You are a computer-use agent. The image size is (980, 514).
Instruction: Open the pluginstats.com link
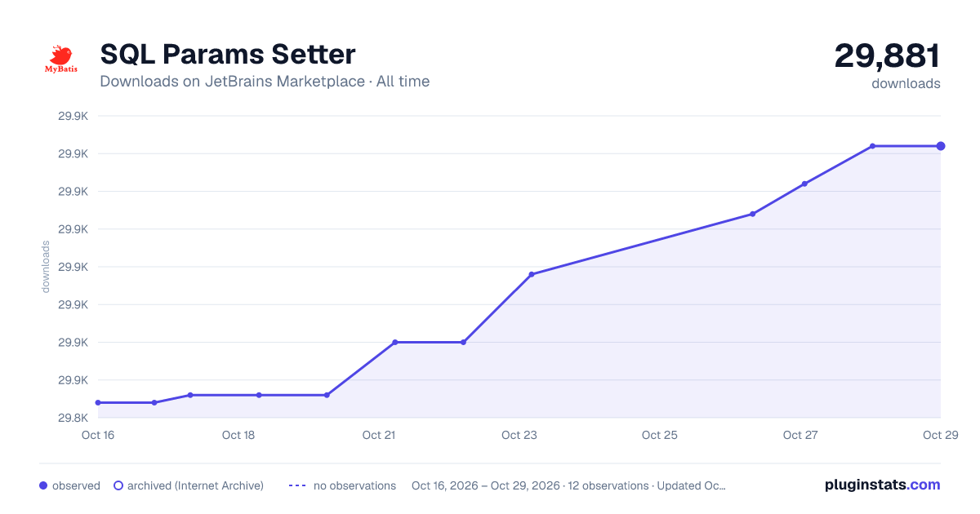pyautogui.click(x=882, y=485)
